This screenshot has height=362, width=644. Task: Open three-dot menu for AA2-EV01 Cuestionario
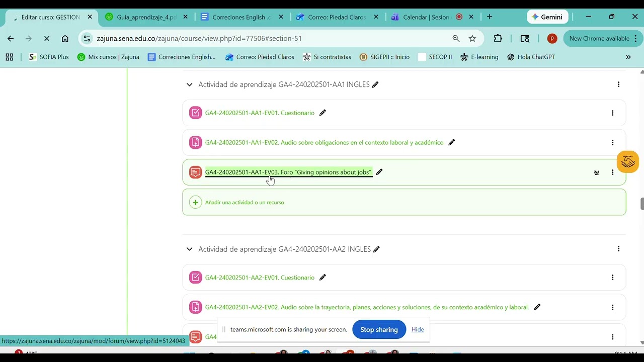pos(612,278)
